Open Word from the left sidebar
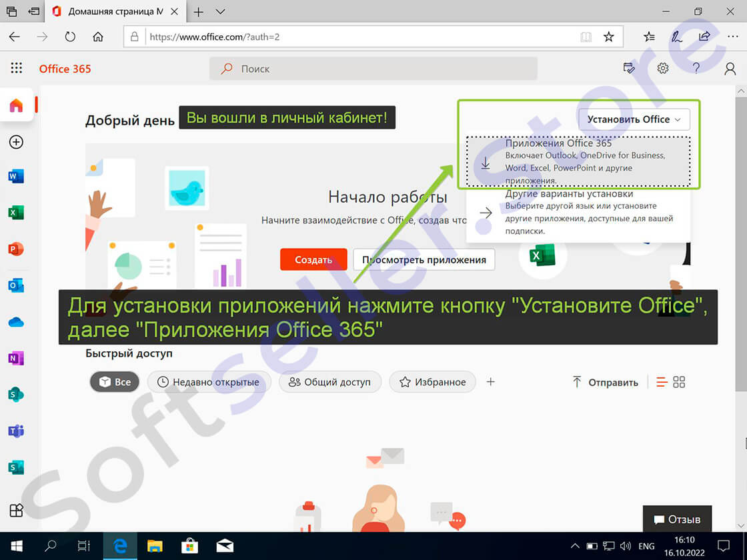The image size is (747, 560). 16,177
